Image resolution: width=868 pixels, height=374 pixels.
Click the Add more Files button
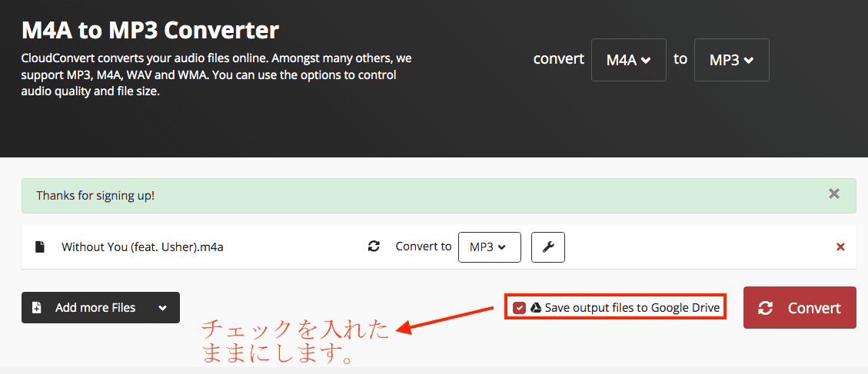(101, 308)
